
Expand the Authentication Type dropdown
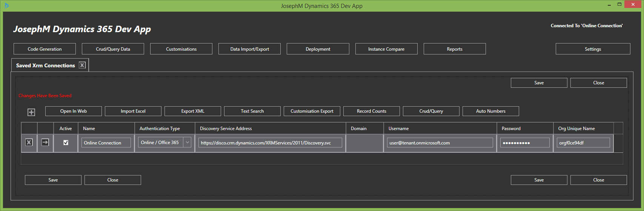coord(188,143)
